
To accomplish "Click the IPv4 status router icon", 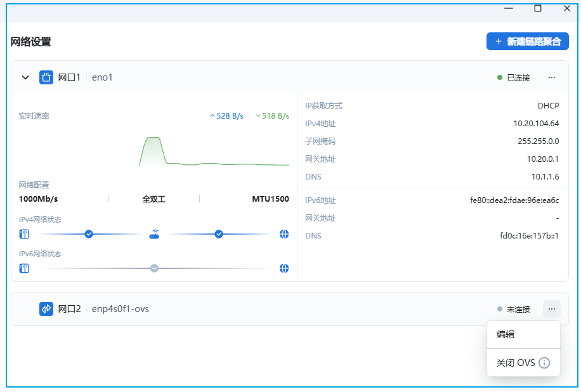I will tap(154, 234).
